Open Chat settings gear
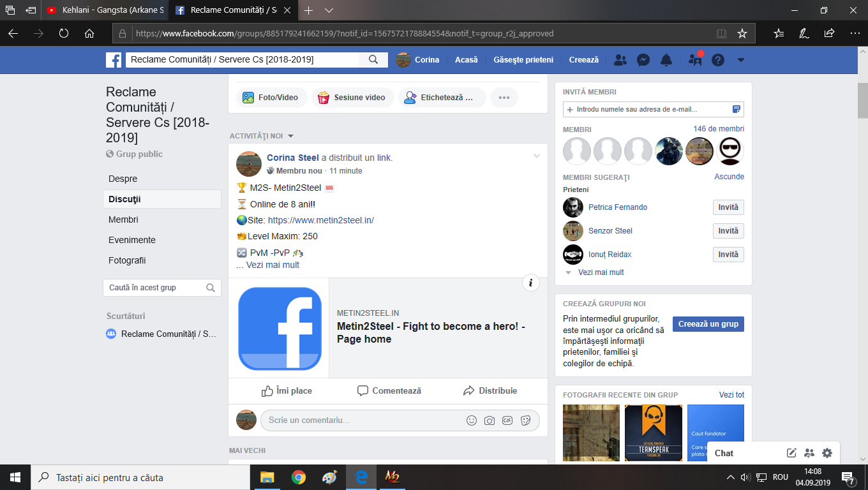 (827, 453)
